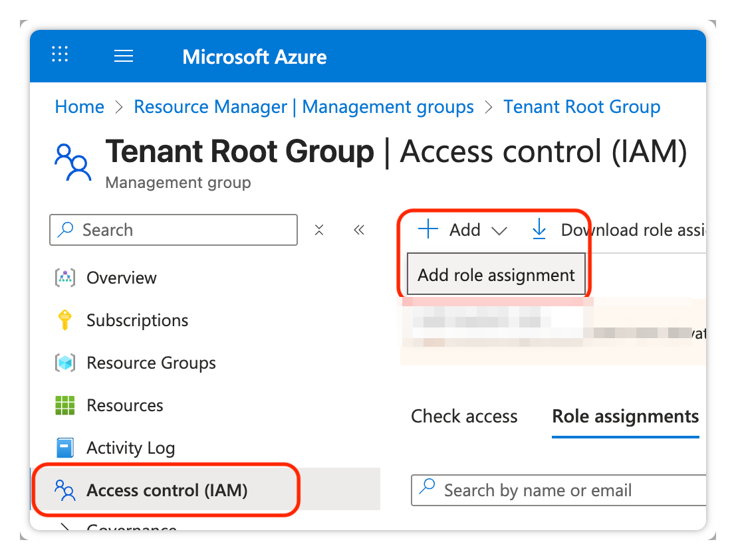Screen dimensions: 736x560
Task: Open Resources in the sidebar
Action: point(125,405)
